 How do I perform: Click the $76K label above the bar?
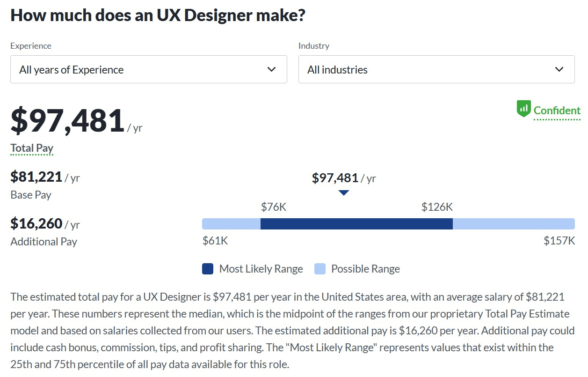click(x=274, y=207)
